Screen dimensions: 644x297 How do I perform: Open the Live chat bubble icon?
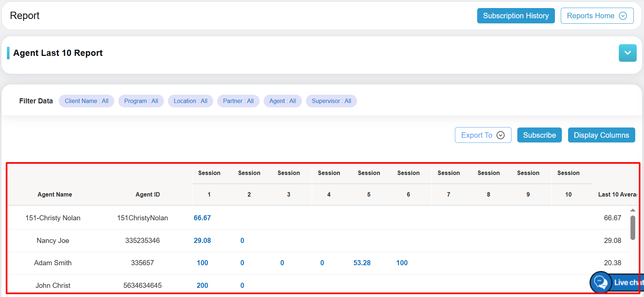coord(601,282)
